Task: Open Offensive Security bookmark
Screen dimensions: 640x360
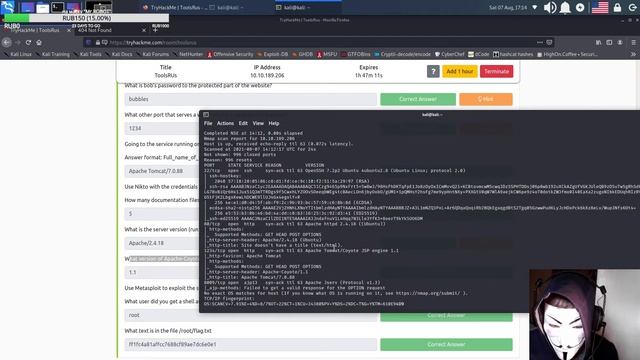Action: click(x=230, y=54)
